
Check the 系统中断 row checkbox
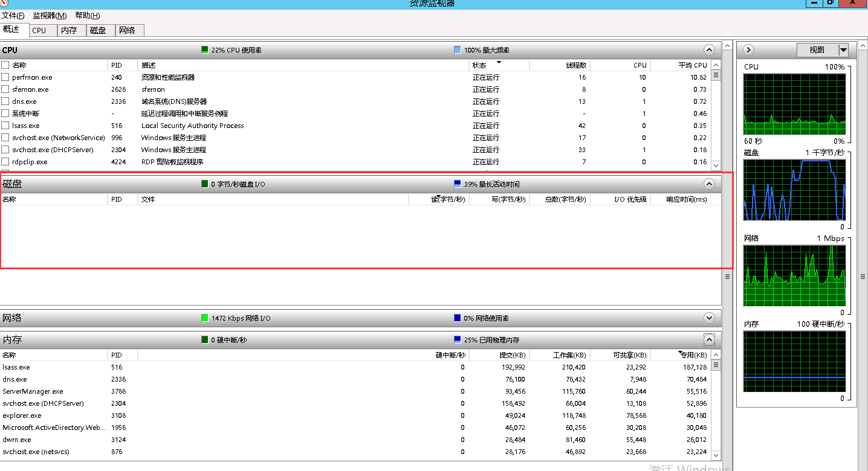point(5,114)
